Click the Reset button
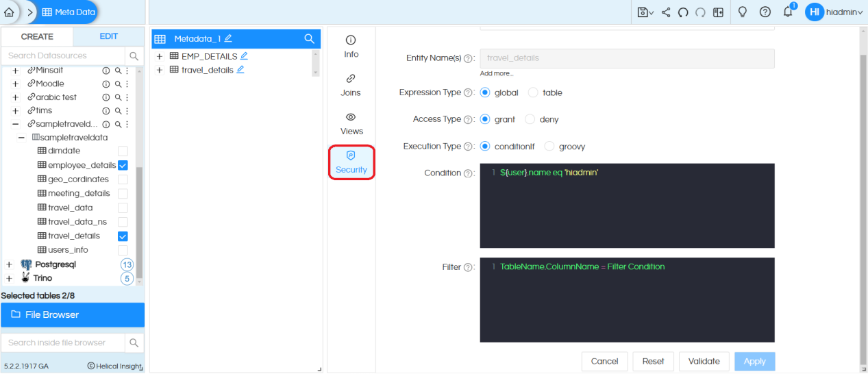 [x=654, y=361]
